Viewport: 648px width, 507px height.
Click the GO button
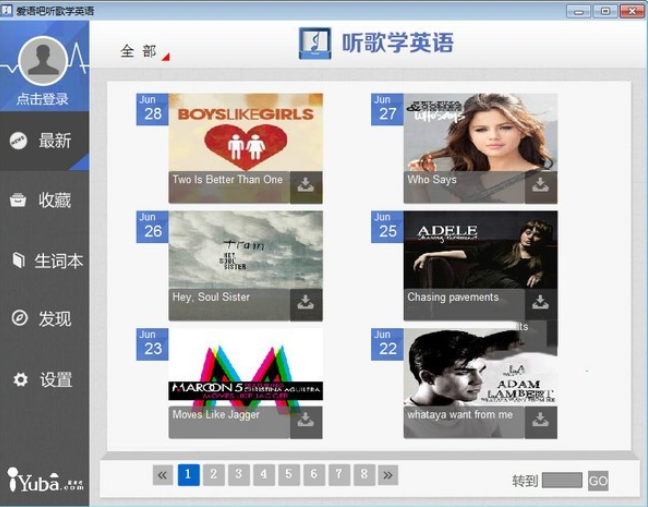[x=598, y=481]
